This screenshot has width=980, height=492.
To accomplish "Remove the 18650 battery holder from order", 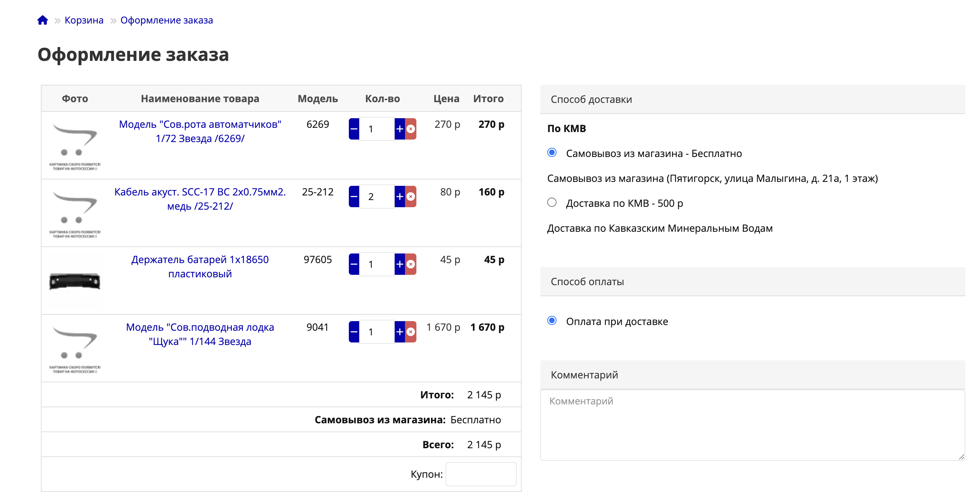I will pos(411,264).
